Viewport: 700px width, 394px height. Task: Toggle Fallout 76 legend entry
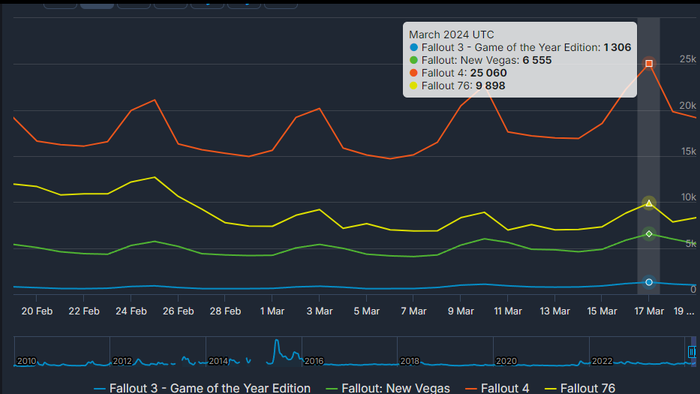580,388
